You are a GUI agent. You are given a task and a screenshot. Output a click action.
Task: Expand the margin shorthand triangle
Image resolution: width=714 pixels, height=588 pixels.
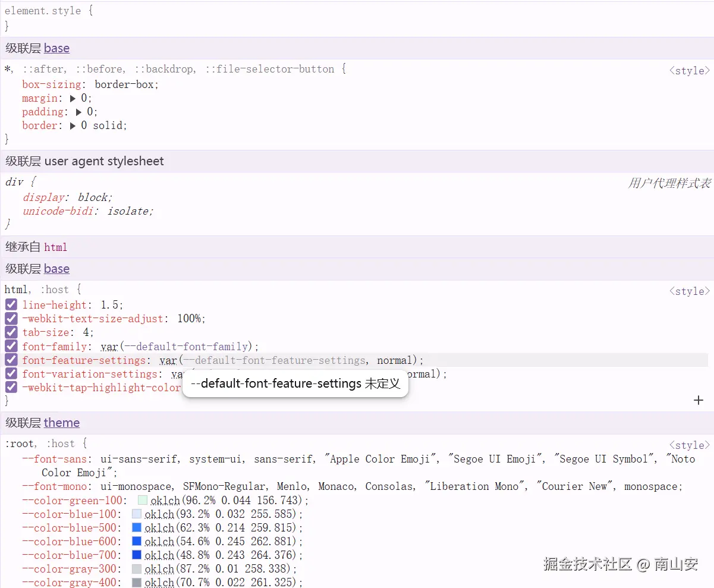click(x=73, y=99)
